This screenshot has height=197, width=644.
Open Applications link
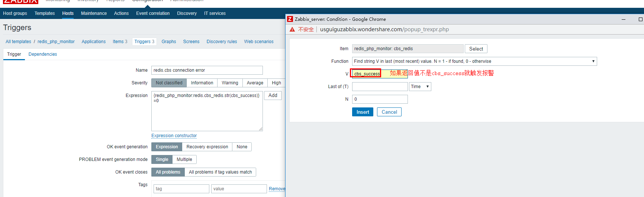[94, 42]
